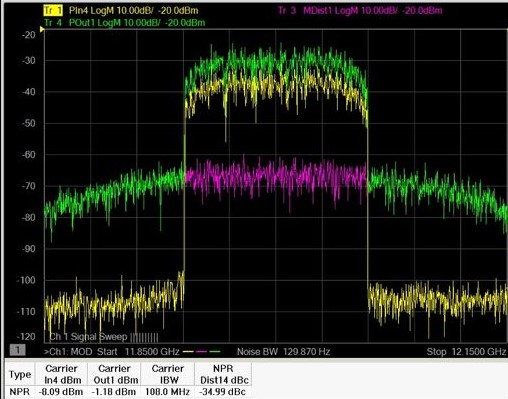Click the Carrier Out1 dBm header
This screenshot has width=508, height=399.
115,374
